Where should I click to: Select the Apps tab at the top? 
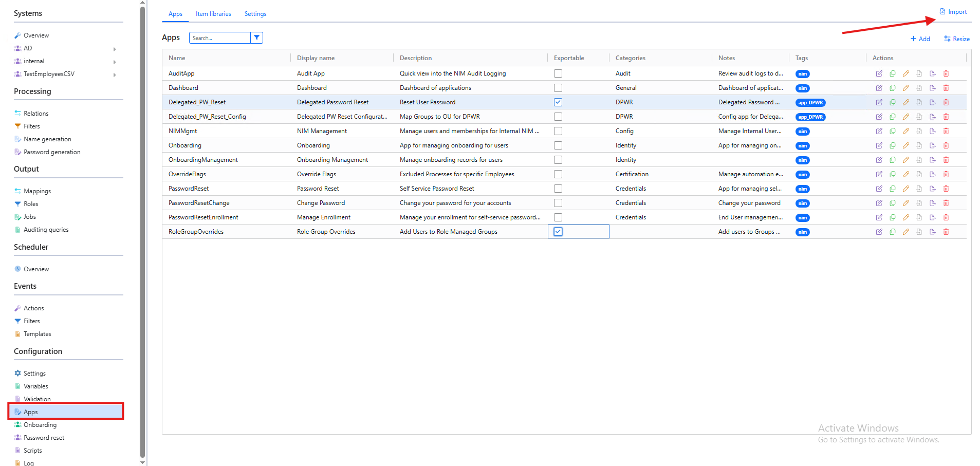[x=175, y=14]
